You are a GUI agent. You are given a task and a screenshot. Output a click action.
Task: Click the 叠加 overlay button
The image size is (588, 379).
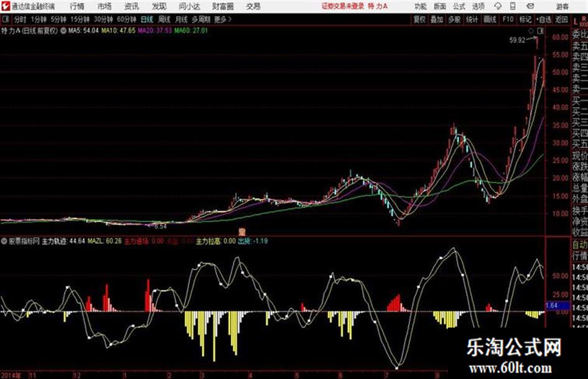[437, 19]
